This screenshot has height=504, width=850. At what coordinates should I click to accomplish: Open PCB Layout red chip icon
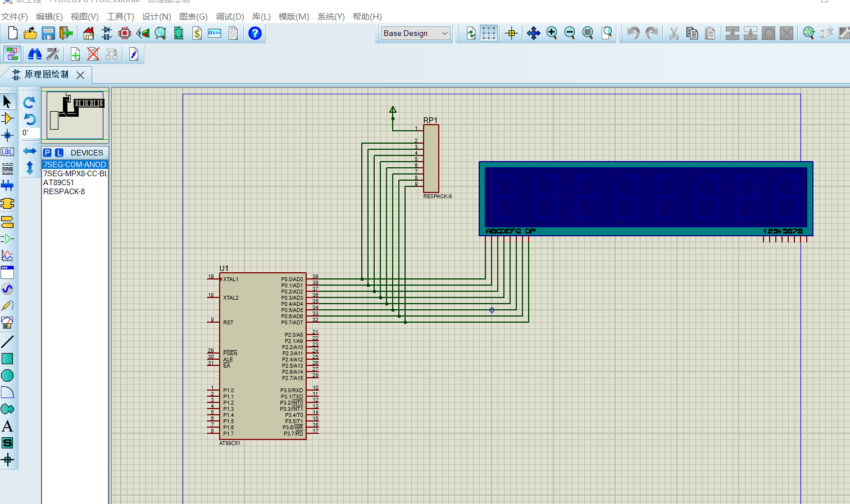tap(125, 33)
